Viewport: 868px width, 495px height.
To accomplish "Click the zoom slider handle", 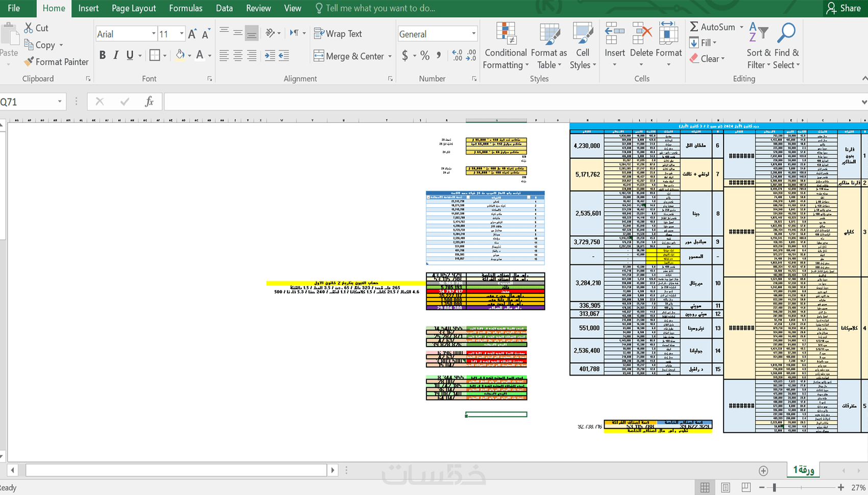I will tap(775, 488).
